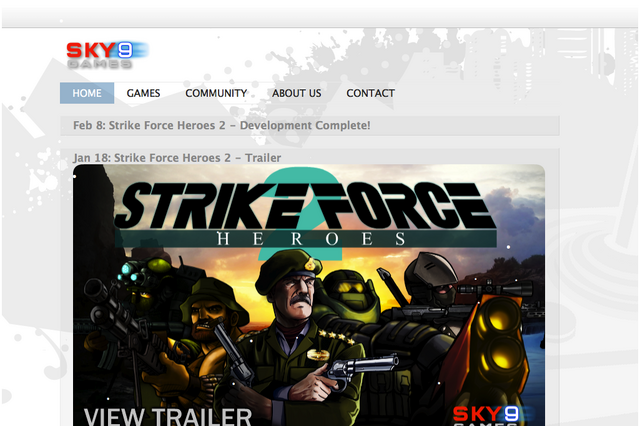Image resolution: width=640 pixels, height=426 pixels.
Task: Select the CONTACT menu item
Action: click(x=370, y=93)
